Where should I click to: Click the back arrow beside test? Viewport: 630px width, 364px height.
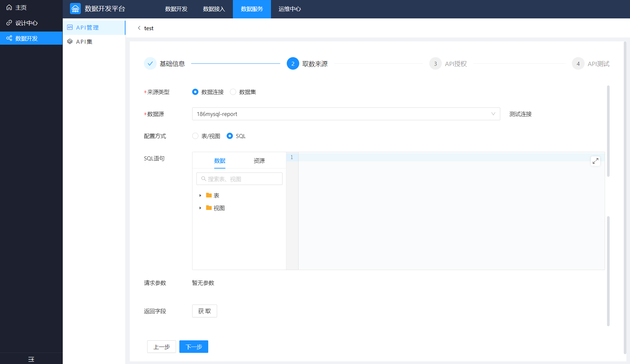139,28
